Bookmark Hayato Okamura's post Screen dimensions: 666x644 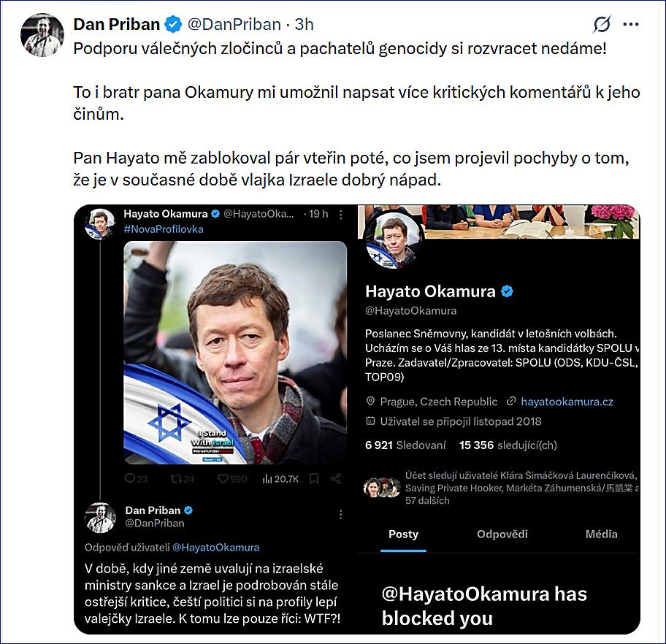[313, 479]
